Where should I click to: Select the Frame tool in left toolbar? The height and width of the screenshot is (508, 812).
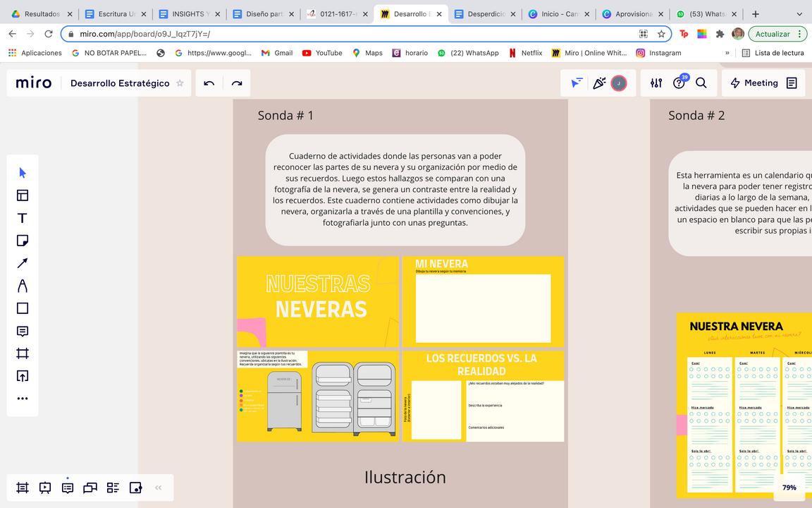pos(23,353)
